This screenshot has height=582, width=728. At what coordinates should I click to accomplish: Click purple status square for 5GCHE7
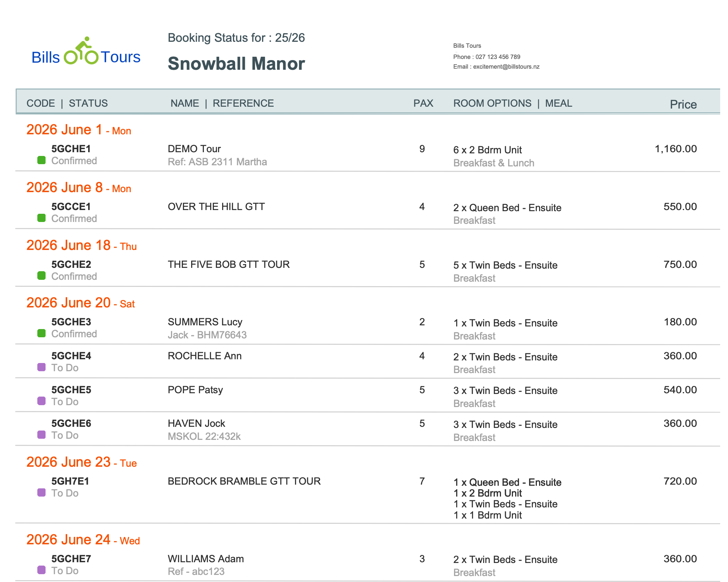(41, 570)
